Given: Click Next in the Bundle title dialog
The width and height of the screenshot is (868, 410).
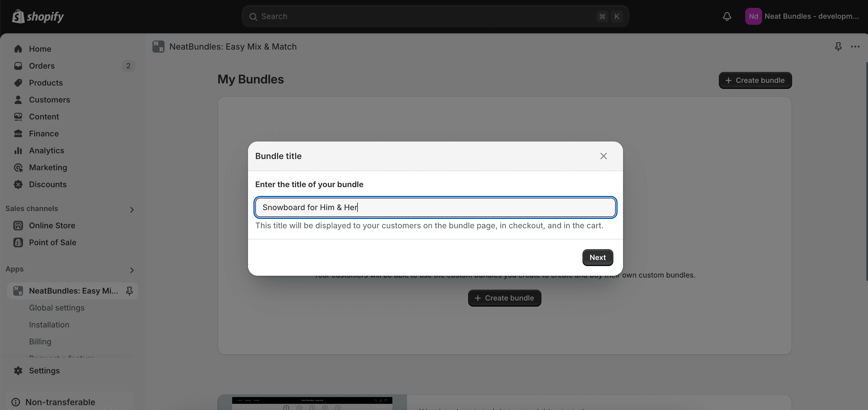Looking at the screenshot, I should (x=597, y=257).
